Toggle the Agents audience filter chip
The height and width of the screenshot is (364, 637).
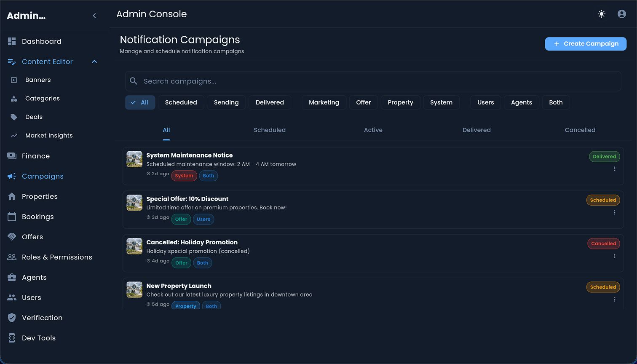coord(521,102)
